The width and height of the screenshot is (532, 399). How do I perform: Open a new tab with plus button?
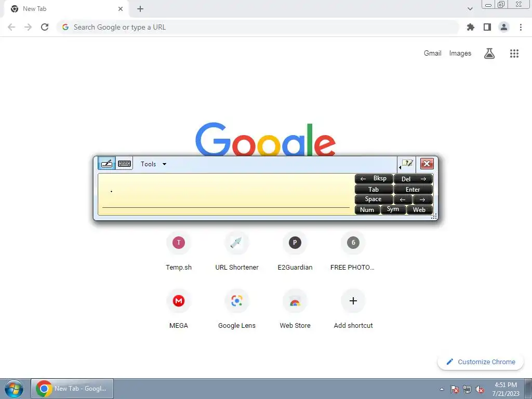[x=140, y=9]
